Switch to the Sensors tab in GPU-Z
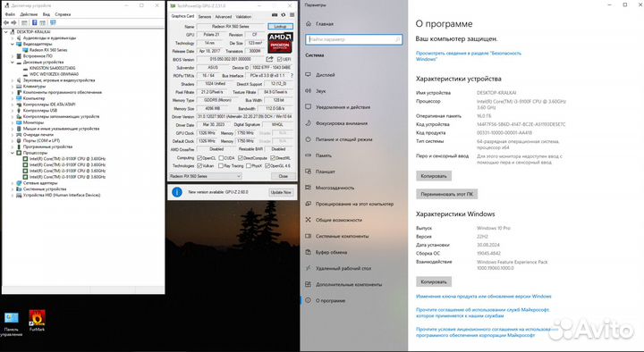This screenshot has height=352, width=644. pyautogui.click(x=205, y=16)
